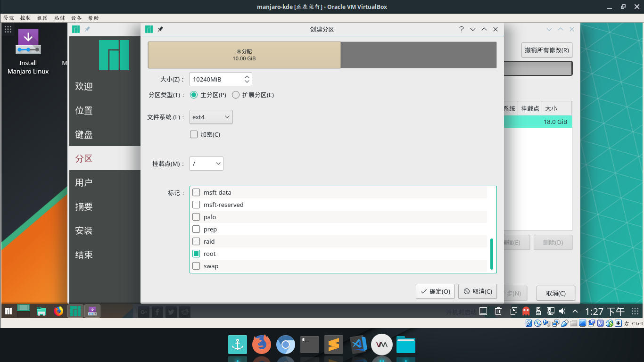The height and width of the screenshot is (362, 644).
Task: Open the red ghost tray icon
Action: pyautogui.click(x=526, y=311)
